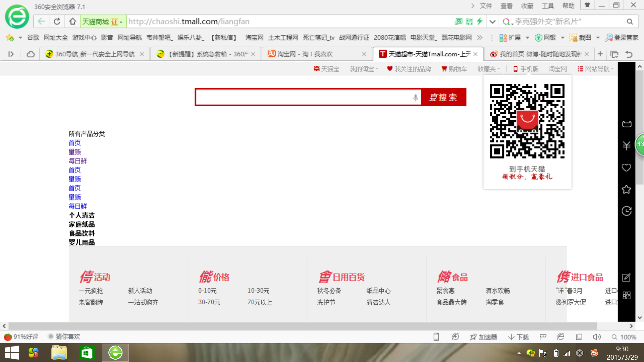Image resolution: width=644 pixels, height=362 pixels.
Task: Open the Windows Store taskbar icon
Action: pos(87,353)
